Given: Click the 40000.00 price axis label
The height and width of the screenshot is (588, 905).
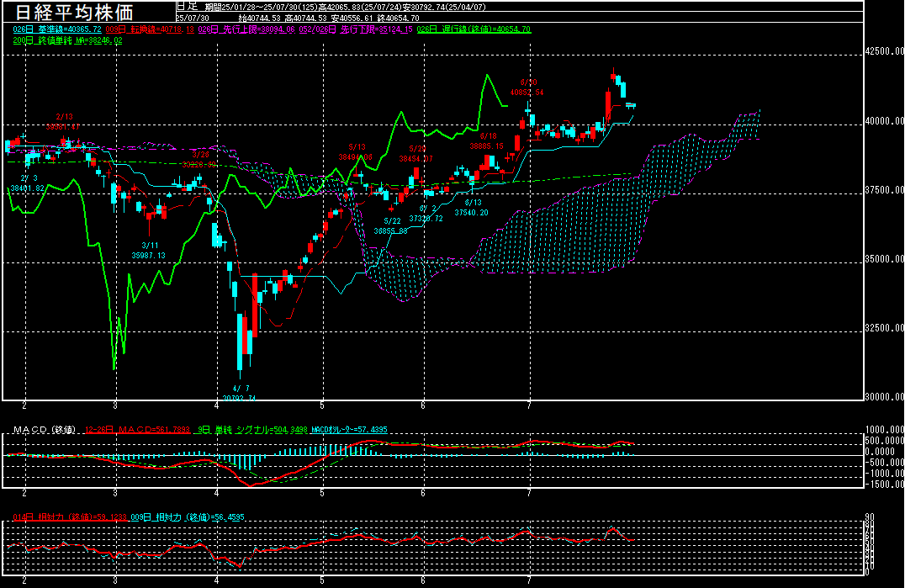Looking at the screenshot, I should click(884, 121).
